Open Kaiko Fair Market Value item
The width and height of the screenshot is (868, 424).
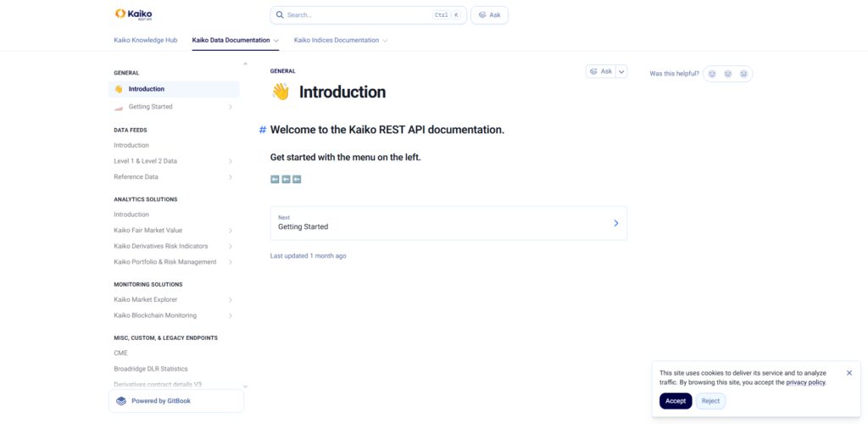[x=174, y=231]
